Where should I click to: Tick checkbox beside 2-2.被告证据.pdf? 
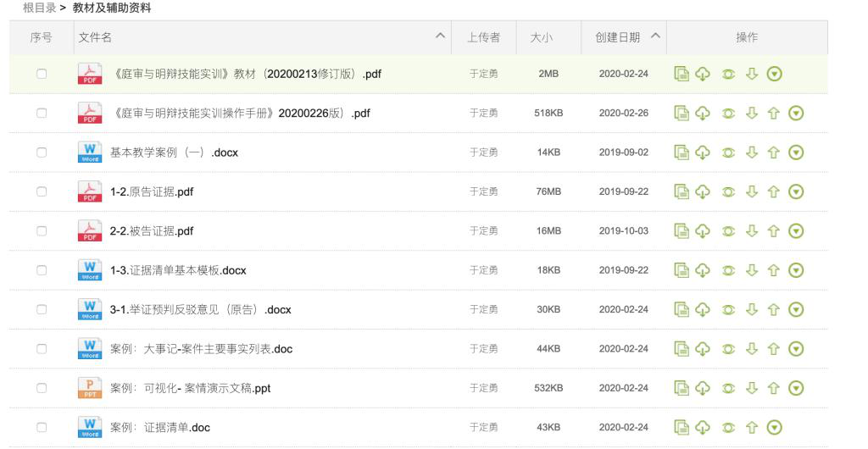tap(41, 230)
